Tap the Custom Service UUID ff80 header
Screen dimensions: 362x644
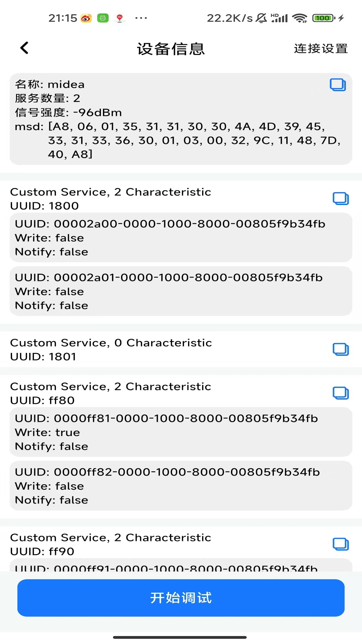[111, 393]
